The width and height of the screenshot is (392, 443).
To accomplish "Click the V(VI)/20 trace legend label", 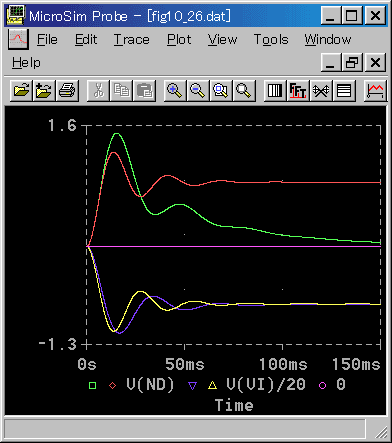I will coord(266,385).
